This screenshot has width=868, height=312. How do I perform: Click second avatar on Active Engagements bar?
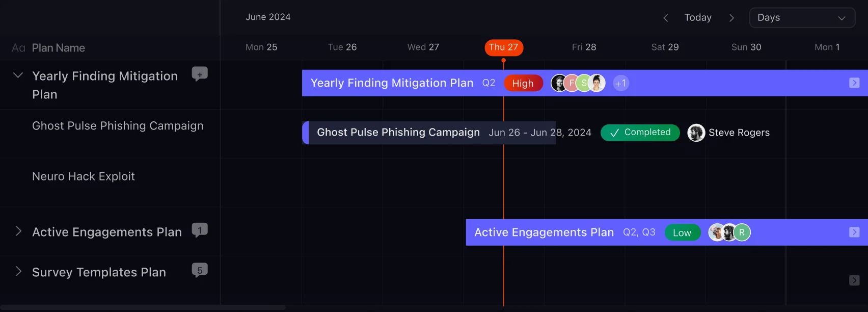729,232
